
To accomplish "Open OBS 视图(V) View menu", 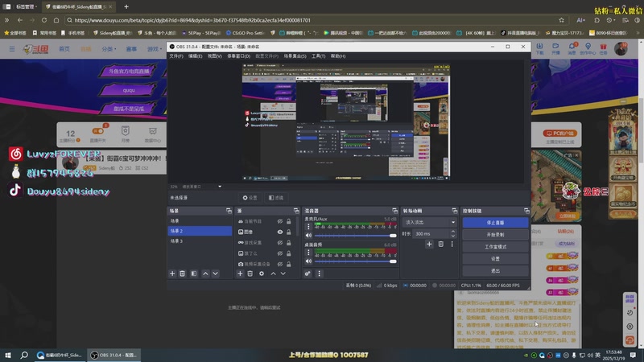I will pyautogui.click(x=214, y=56).
